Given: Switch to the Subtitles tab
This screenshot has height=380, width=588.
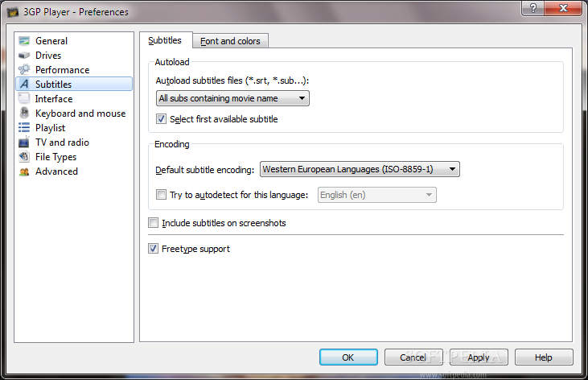Looking at the screenshot, I should (x=166, y=40).
